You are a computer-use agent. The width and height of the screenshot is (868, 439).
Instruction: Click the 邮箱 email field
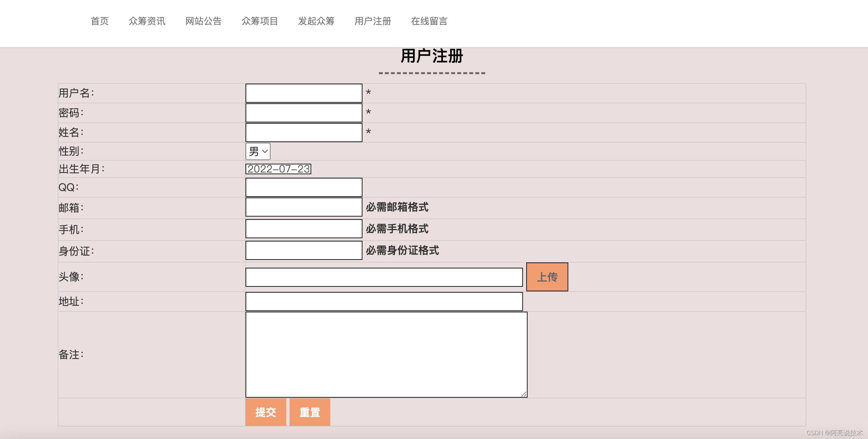point(304,207)
